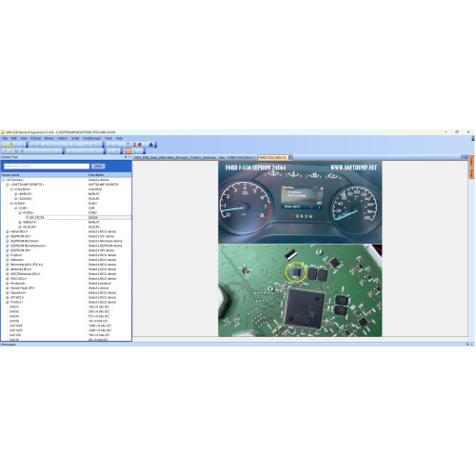Click the red stop icon in the toolbar
Viewport: 476px width, 476px height.
tap(139, 145)
